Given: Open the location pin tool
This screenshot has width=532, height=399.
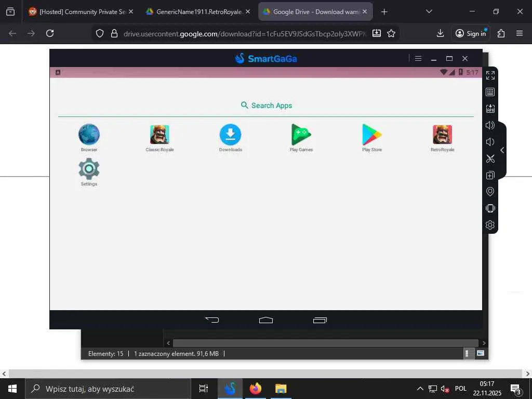Looking at the screenshot, I should coord(490,192).
